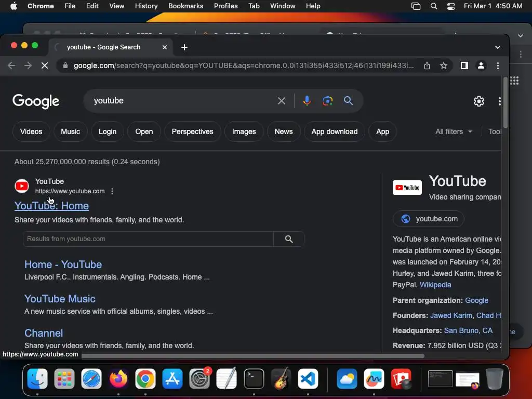Open the View menu
532x399 pixels.
pyautogui.click(x=116, y=6)
